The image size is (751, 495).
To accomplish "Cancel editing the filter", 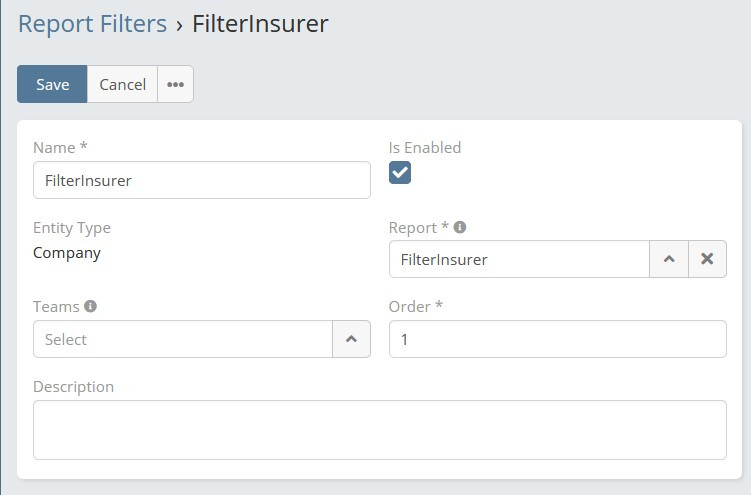I will [122, 84].
